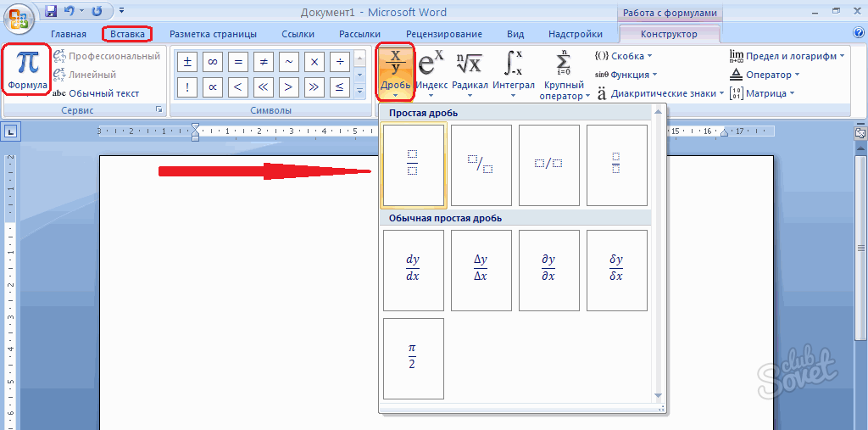This screenshot has height=430, width=868.
Task: Save document via Quick Access toolbar
Action: coord(51,12)
